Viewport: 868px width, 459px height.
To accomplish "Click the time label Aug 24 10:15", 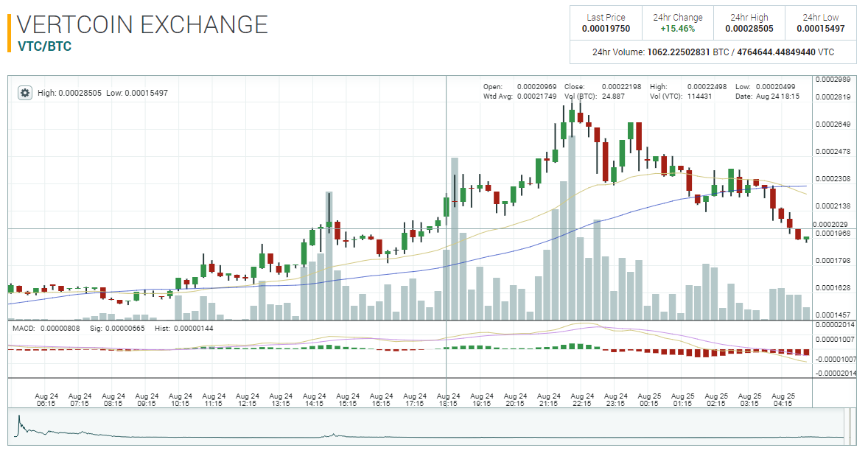I will coord(180,400).
